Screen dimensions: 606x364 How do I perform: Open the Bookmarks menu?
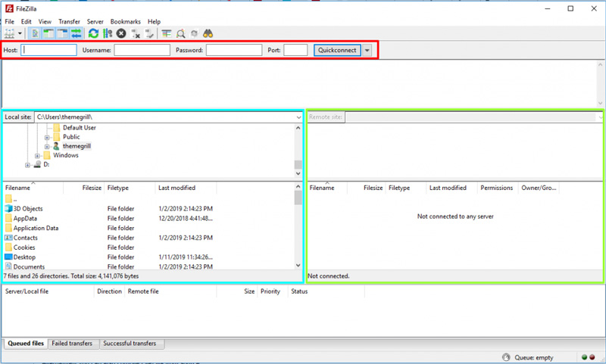point(126,22)
